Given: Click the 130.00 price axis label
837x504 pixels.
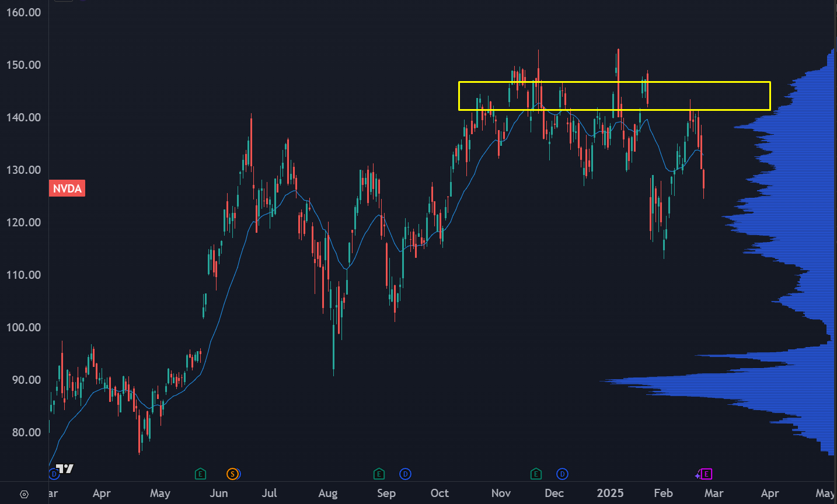Looking at the screenshot, I should pyautogui.click(x=23, y=170).
